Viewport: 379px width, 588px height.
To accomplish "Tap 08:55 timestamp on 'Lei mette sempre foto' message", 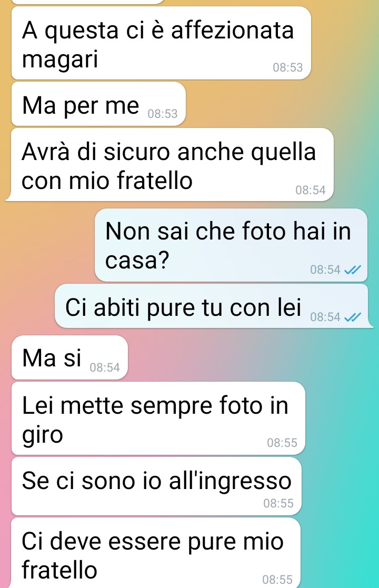I will pyautogui.click(x=282, y=443).
